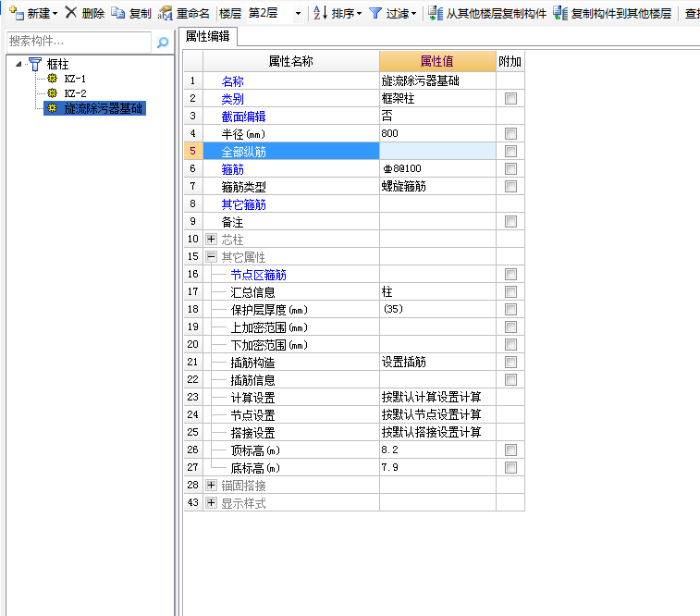Screen dimensions: 700x616
Task: Click the 节点区箍筋 property link
Action: (x=259, y=275)
